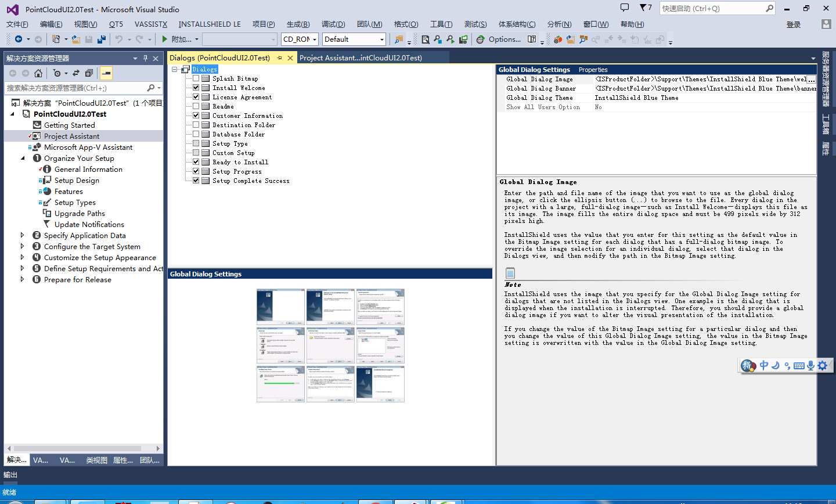The image size is (836, 504).
Task: Expand the Prepare for Release node
Action: [x=23, y=279]
